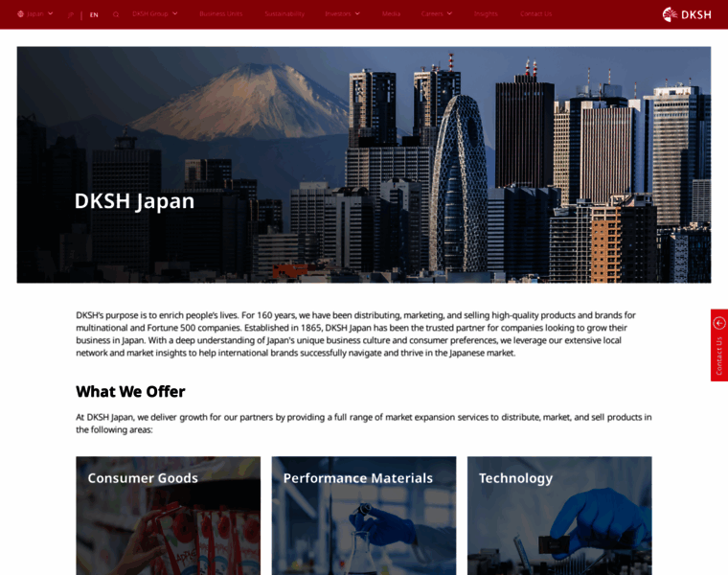The image size is (728, 575).
Task: Switch language to EN
Action: click(94, 15)
